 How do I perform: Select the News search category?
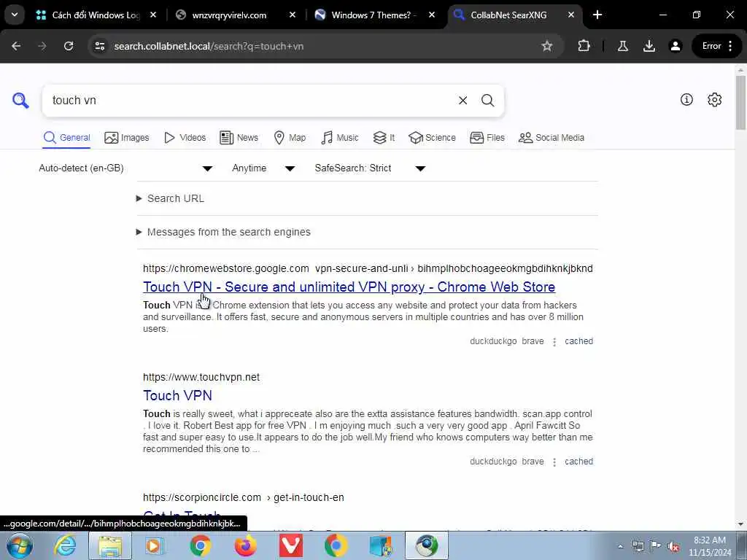pyautogui.click(x=239, y=138)
